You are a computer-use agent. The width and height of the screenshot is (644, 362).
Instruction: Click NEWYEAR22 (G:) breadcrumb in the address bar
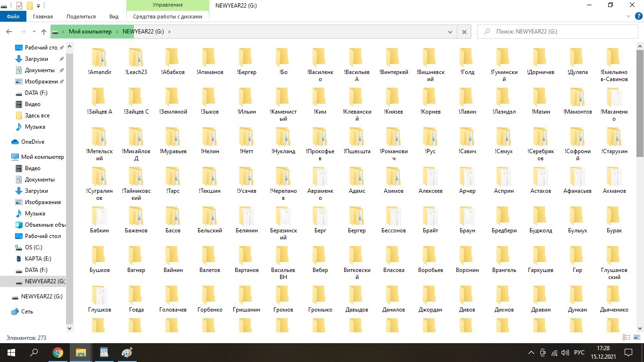[143, 32]
